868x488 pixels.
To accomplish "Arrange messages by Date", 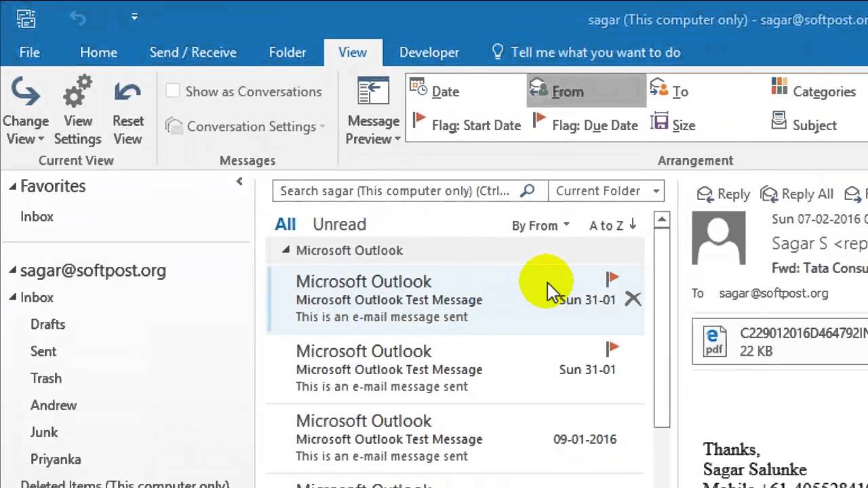I will tap(435, 91).
